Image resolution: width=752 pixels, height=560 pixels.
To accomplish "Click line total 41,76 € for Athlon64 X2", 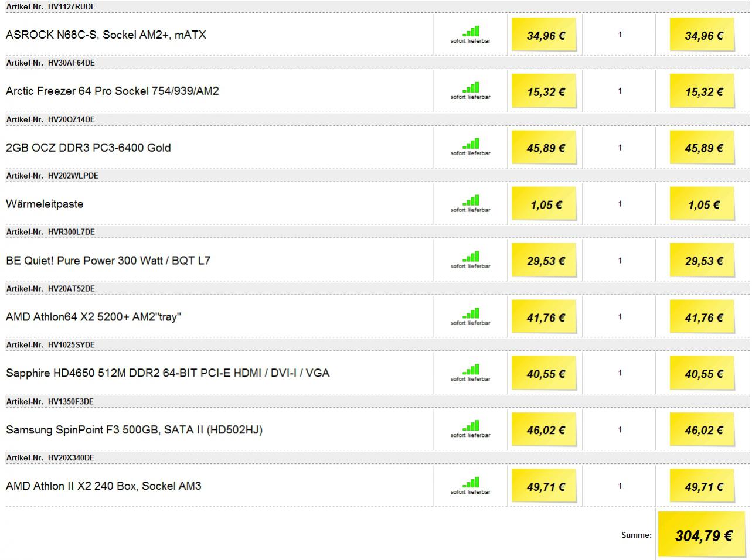I will pyautogui.click(x=702, y=317).
